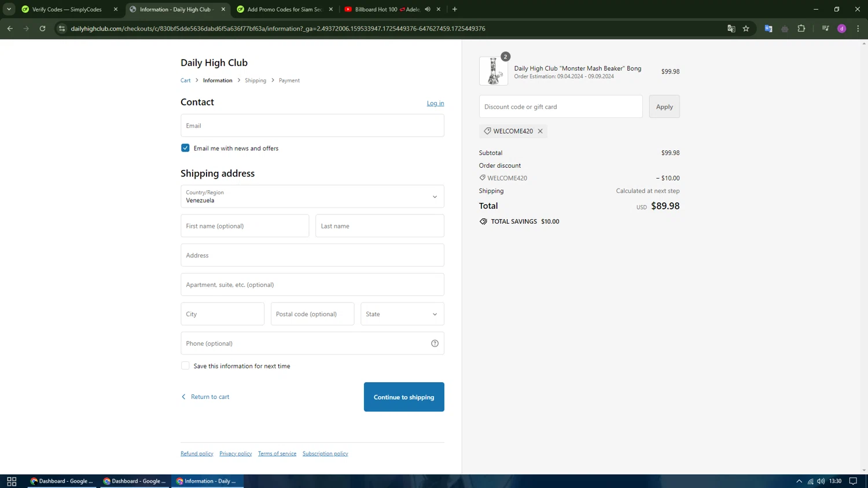Click the Apartment, suite, etc. field

point(312,284)
